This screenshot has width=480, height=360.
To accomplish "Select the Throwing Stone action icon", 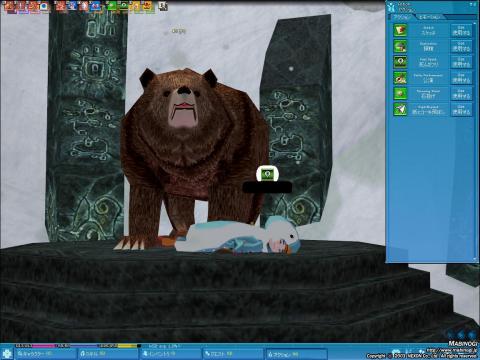I will (x=400, y=93).
